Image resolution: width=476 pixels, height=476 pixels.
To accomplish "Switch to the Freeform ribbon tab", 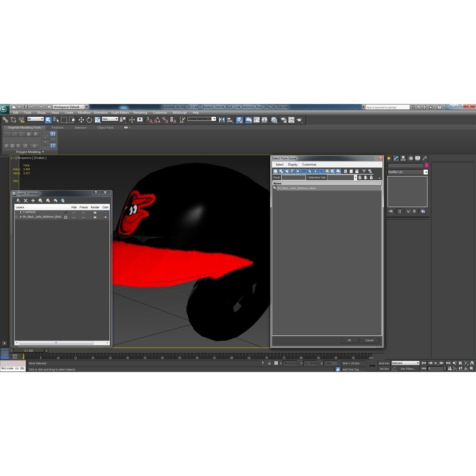I will tap(58, 128).
